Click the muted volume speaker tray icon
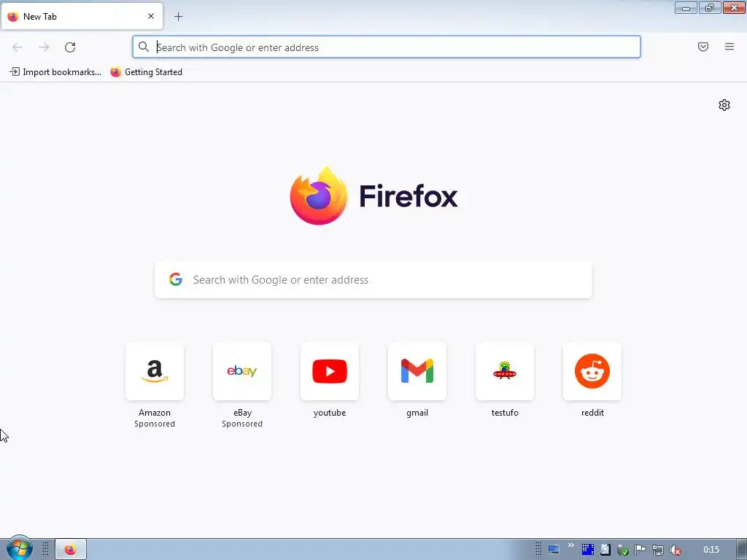 pos(675,550)
